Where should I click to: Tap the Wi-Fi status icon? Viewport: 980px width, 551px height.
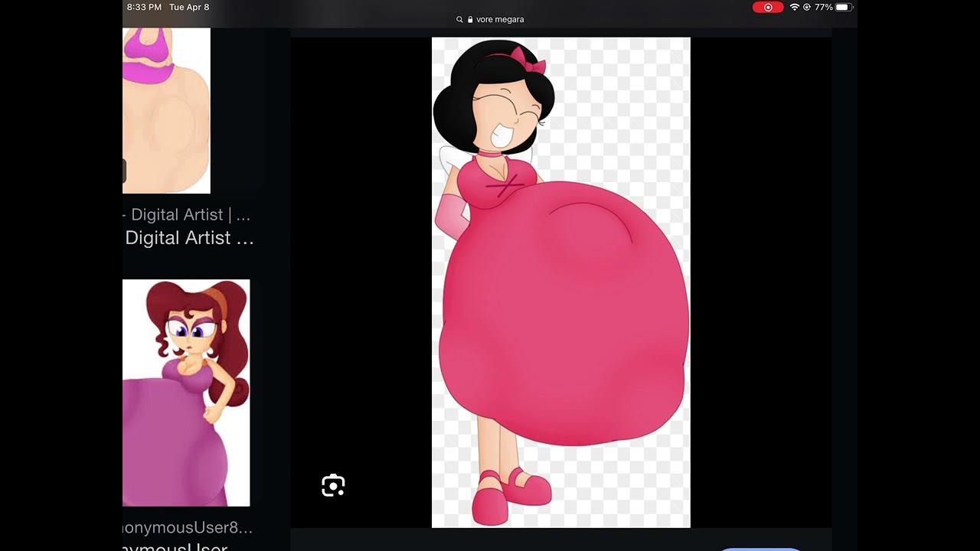(795, 7)
